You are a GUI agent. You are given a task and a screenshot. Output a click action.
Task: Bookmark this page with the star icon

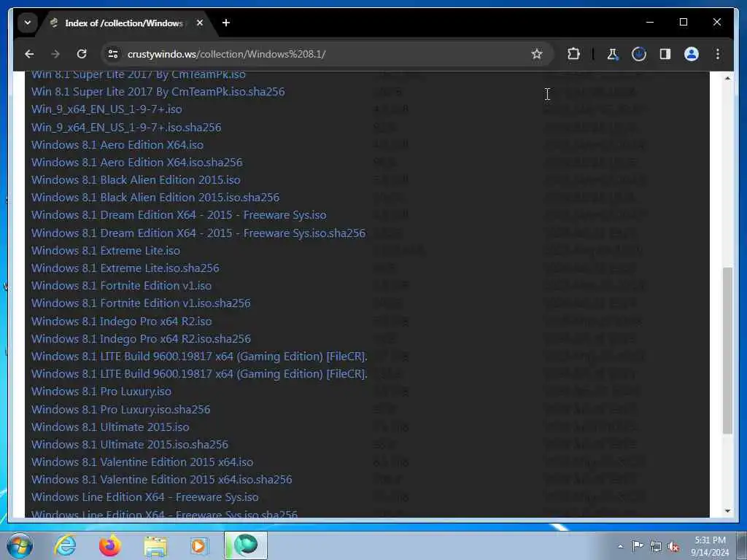pyautogui.click(x=537, y=54)
